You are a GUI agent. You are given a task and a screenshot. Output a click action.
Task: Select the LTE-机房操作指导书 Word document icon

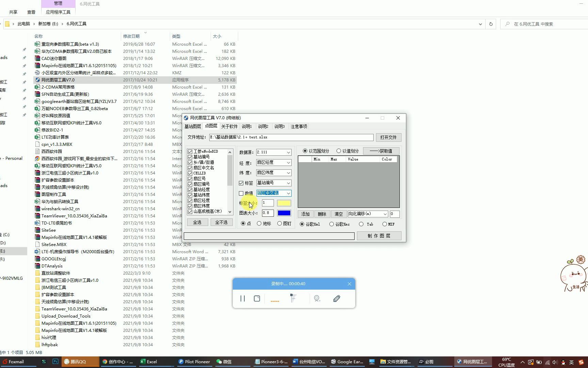pos(37,251)
